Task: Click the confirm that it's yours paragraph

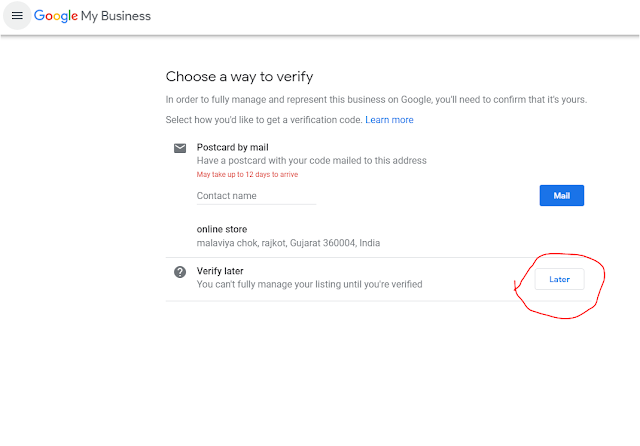Action: tap(376, 100)
